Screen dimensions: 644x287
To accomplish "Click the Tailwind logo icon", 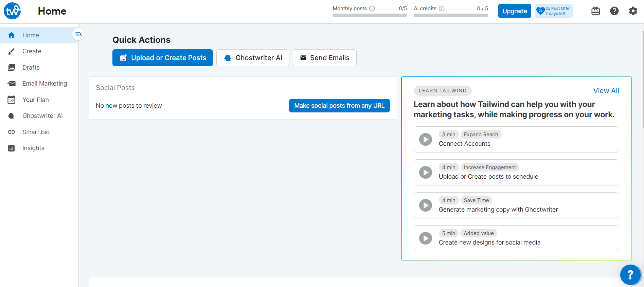I will [x=12, y=11].
